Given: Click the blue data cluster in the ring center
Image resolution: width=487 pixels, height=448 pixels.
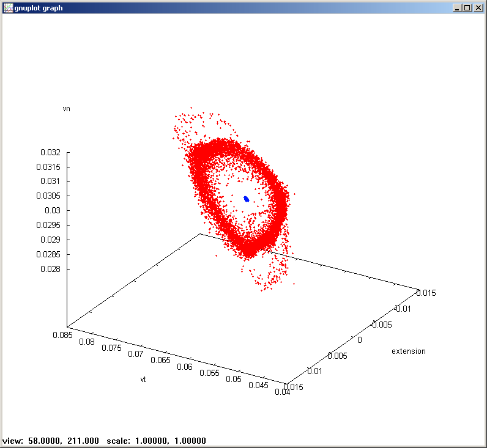Looking at the screenshot, I should point(247,199).
